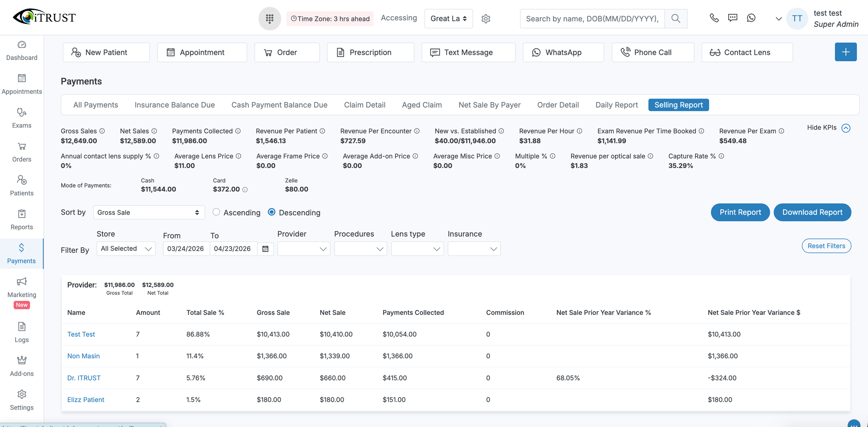Click the blue plus add button
This screenshot has height=427, width=868.
tap(845, 52)
